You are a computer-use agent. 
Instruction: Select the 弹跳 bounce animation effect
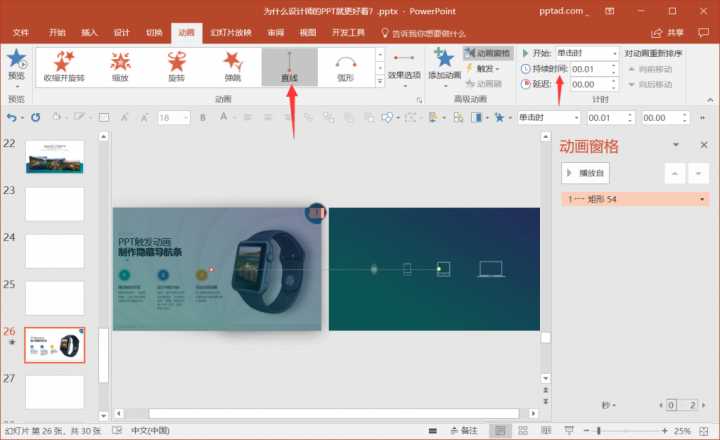click(x=233, y=67)
